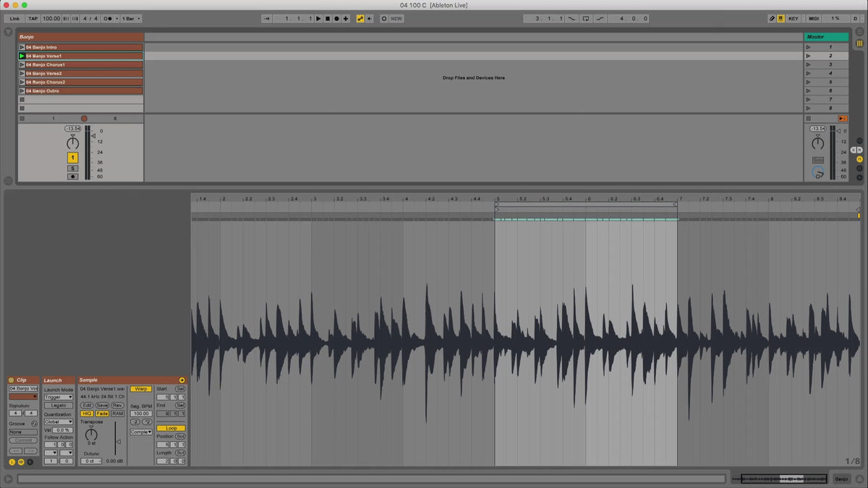Switch on the MIDI map mode
The height and width of the screenshot is (488, 868).
(814, 18)
